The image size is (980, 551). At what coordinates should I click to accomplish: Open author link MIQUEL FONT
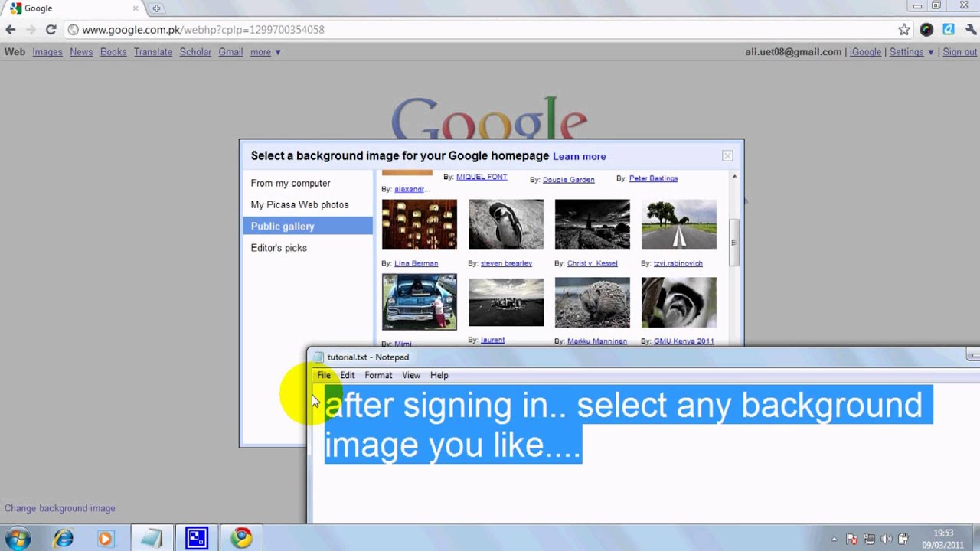tap(482, 177)
